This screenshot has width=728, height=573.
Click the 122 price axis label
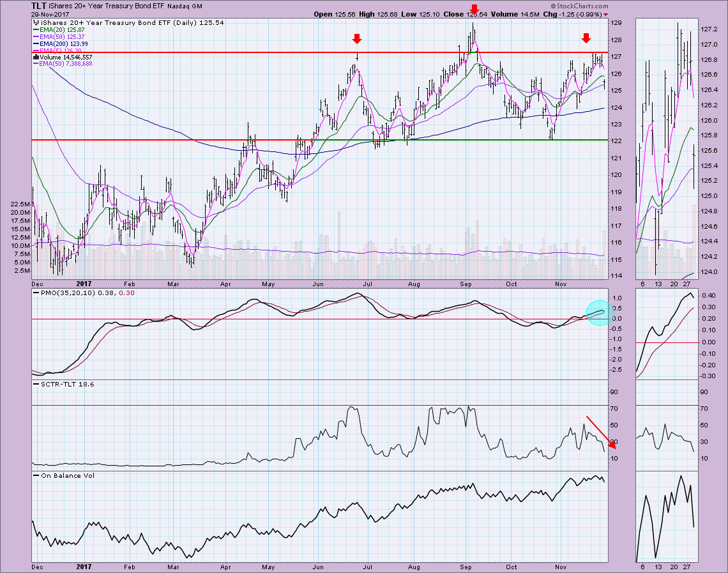616,141
